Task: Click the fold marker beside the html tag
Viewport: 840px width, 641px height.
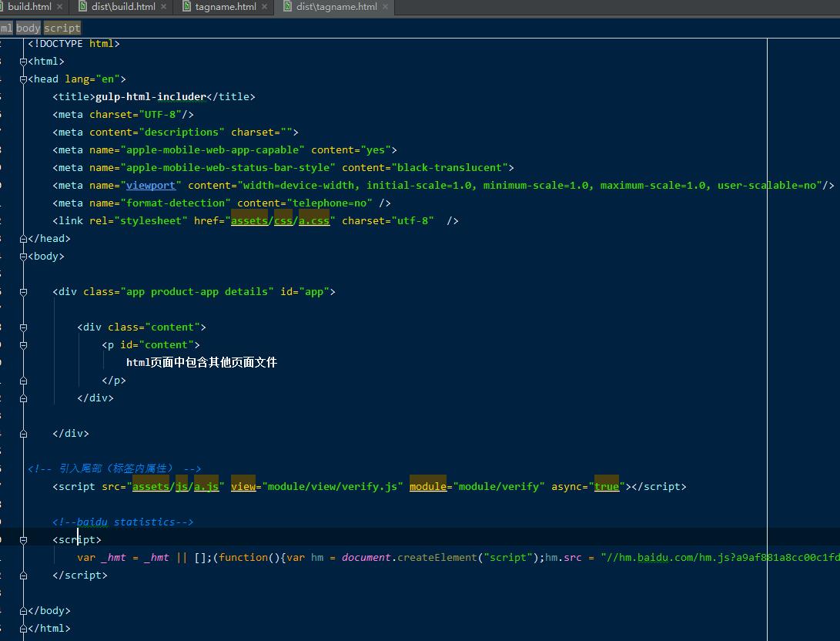Action: click(23, 61)
